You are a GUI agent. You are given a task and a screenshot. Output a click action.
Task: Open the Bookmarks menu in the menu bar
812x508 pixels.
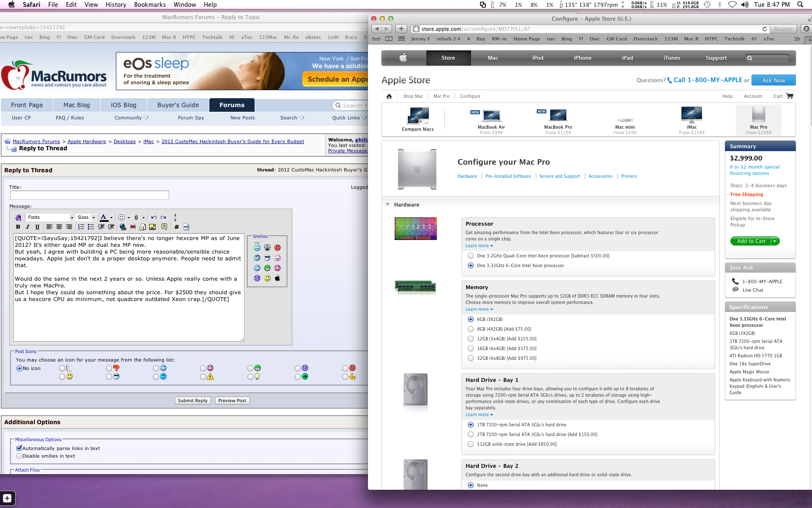pos(150,5)
